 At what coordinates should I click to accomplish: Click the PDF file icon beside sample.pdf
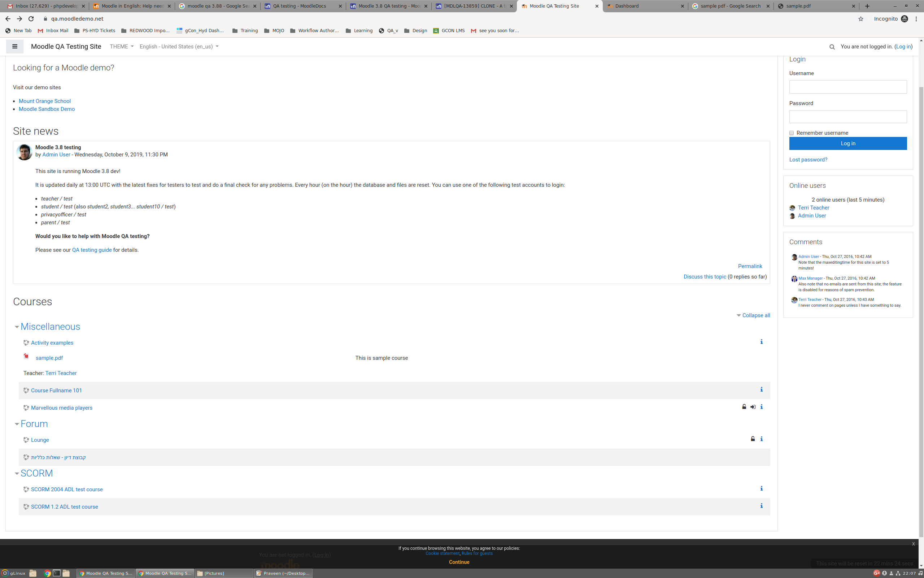coord(26,356)
